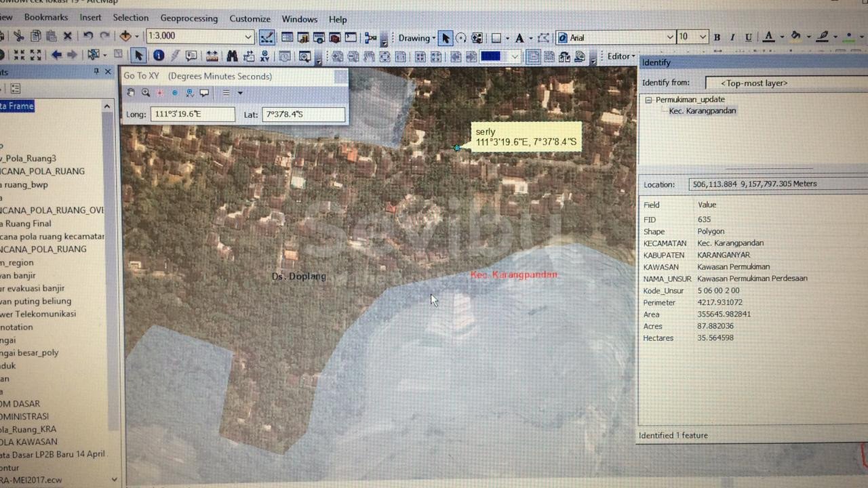Go back to previous extent arrow
Image resolution: width=868 pixels, height=488 pixels.
(57, 56)
